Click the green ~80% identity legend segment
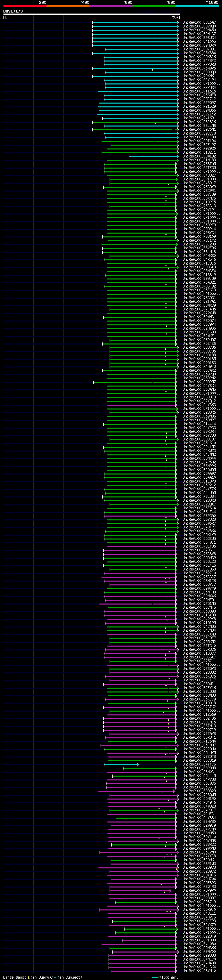This screenshot has height=980, width=222. pyautogui.click(x=154, y=6)
